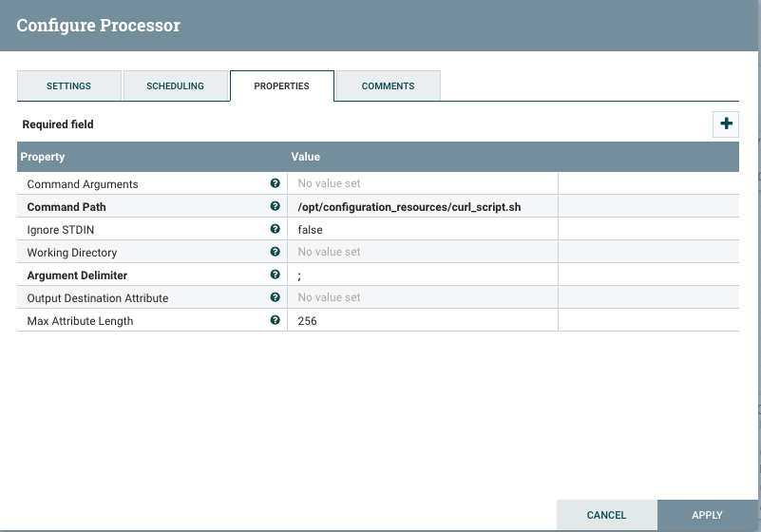Select the Comments tab
Viewport: 761px width, 532px height.
[x=388, y=85]
